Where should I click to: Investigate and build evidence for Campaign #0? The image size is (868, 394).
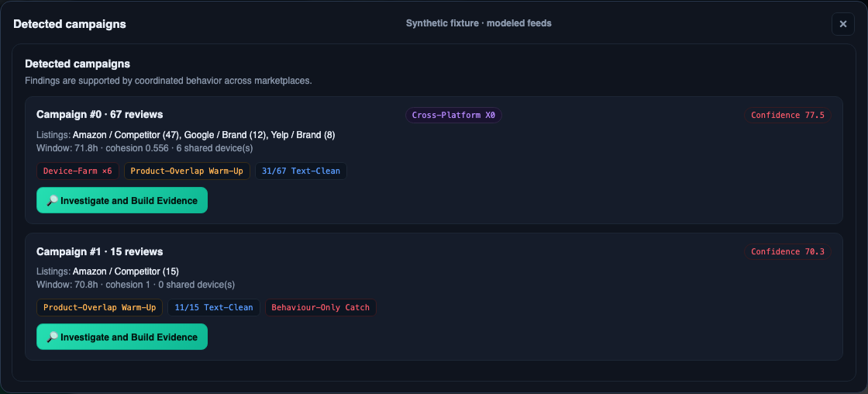122,200
